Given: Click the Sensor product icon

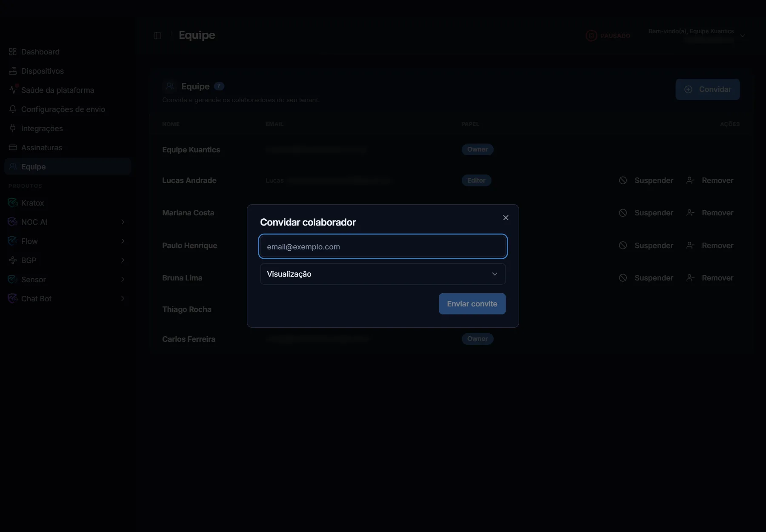Looking at the screenshot, I should [13, 279].
